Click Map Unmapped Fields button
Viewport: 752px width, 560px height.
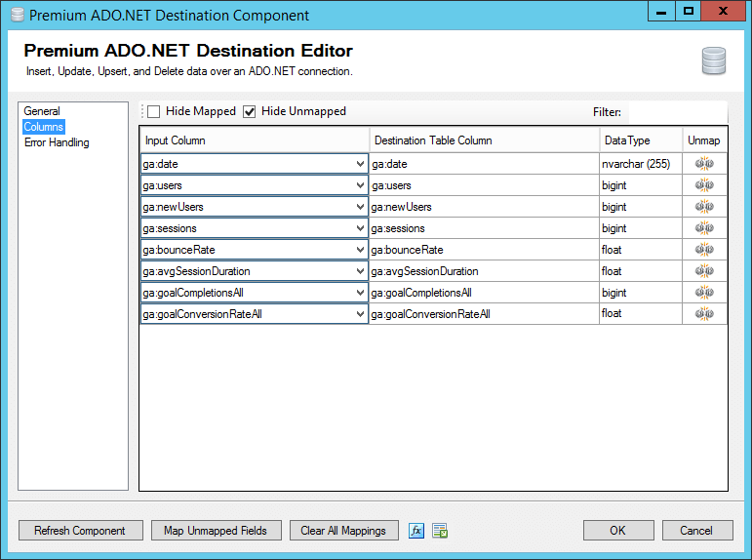pos(216,531)
